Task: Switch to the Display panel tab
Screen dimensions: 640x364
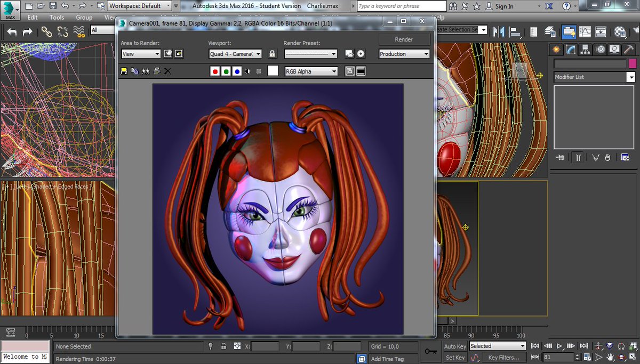Action: (614, 50)
